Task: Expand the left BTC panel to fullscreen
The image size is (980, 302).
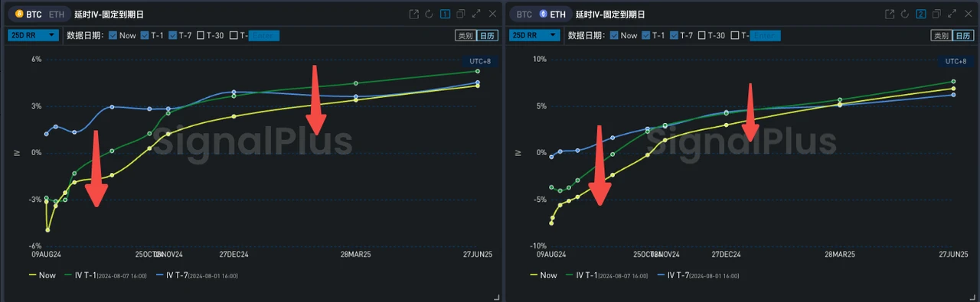Action: 476,14
